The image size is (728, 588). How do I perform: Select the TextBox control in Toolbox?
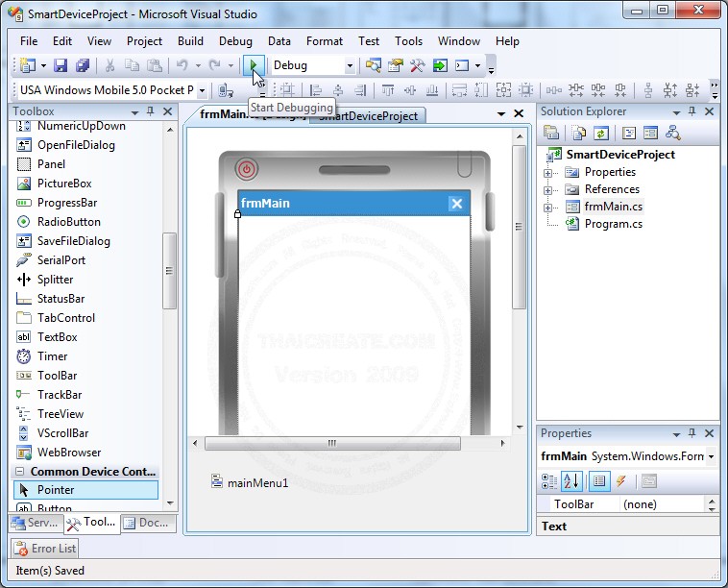click(x=57, y=337)
